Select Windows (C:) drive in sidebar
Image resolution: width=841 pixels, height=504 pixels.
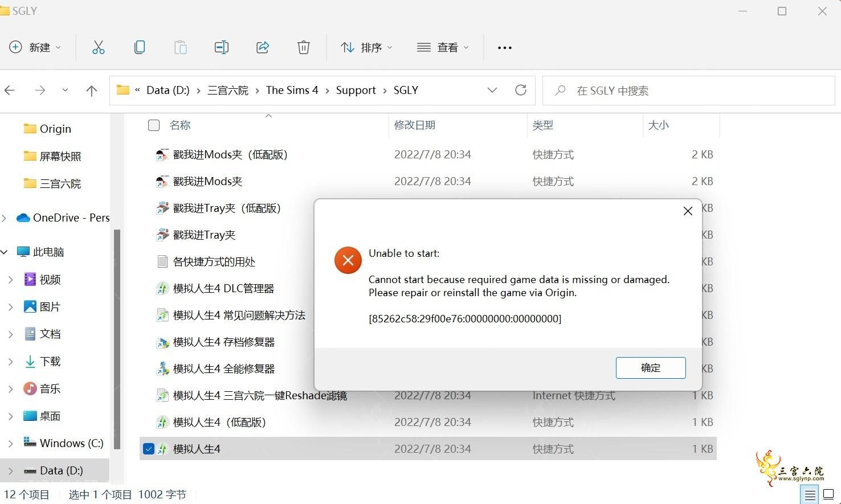(x=63, y=443)
